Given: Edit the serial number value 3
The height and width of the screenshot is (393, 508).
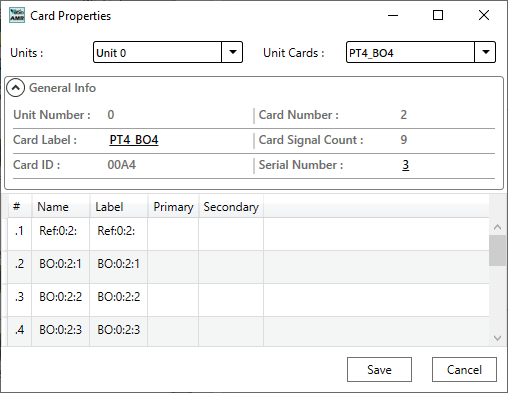Looking at the screenshot, I should (x=405, y=165).
